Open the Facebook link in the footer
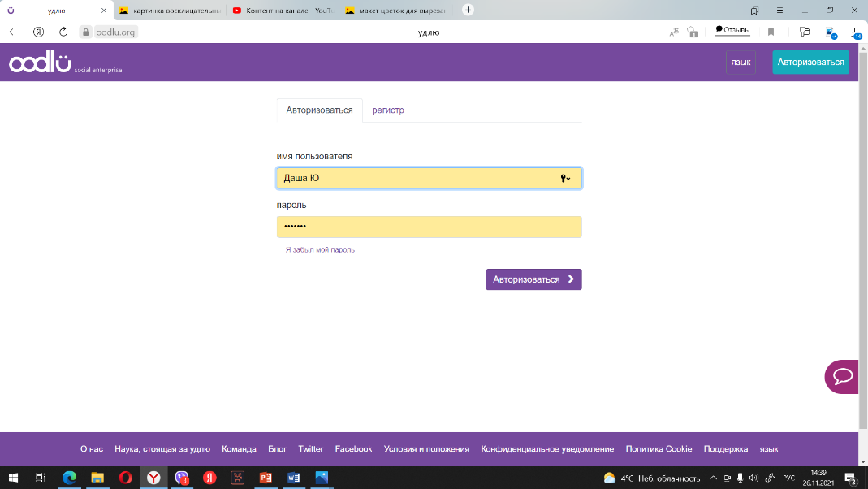The width and height of the screenshot is (868, 489). [353, 448]
